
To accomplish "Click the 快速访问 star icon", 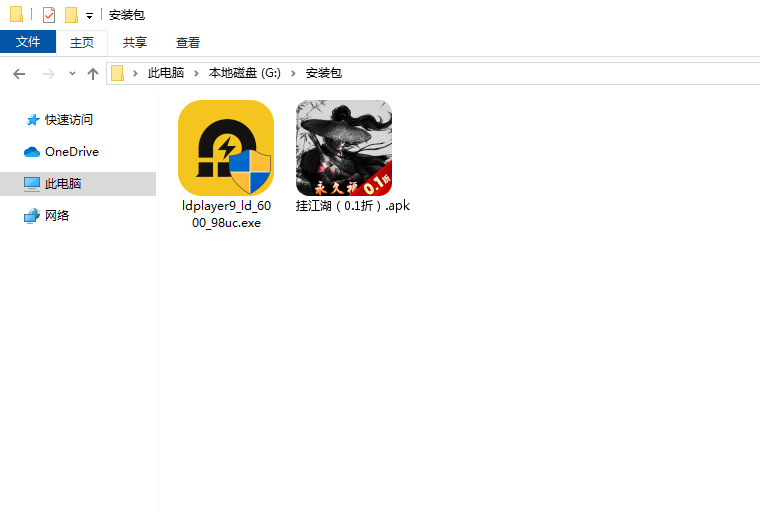I will (x=32, y=120).
